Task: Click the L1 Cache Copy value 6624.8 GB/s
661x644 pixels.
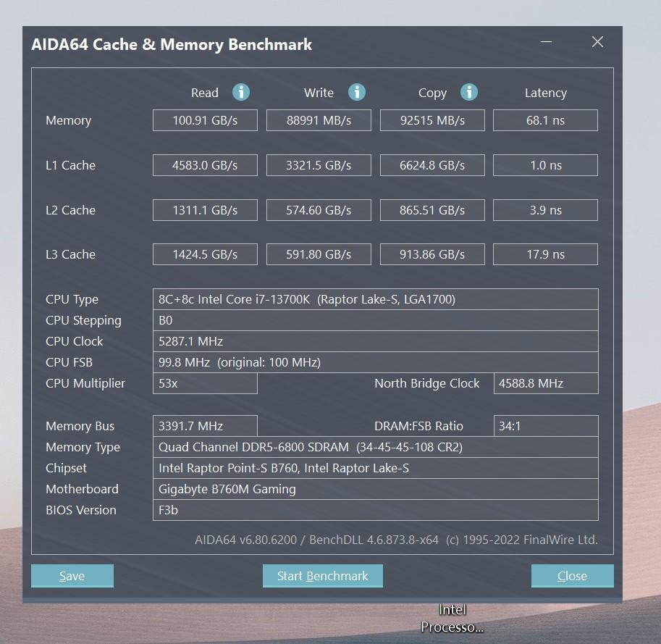Action: [x=432, y=165]
